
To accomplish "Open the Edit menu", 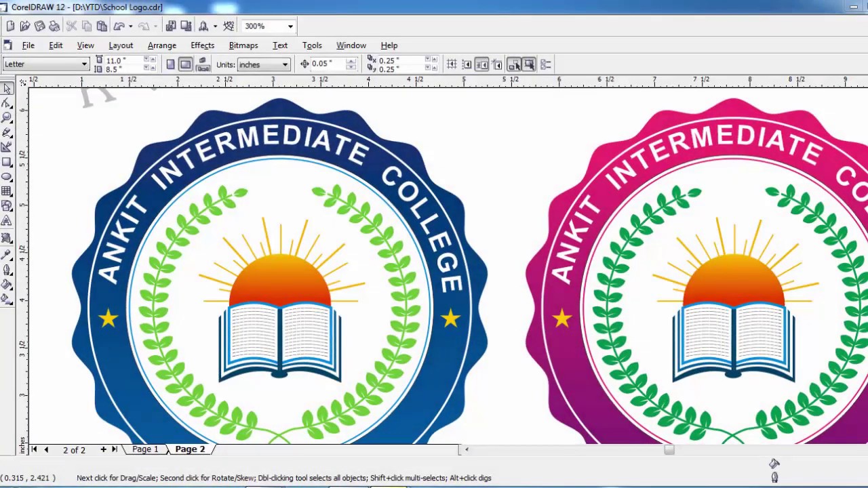I will point(56,45).
